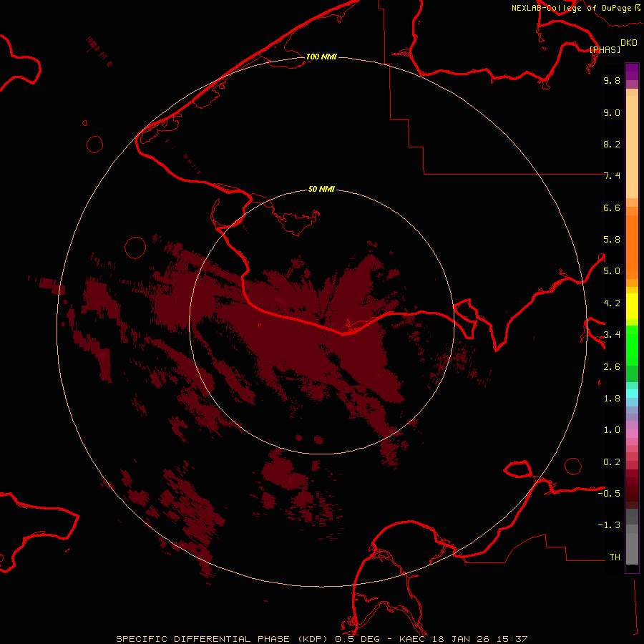
Task: Click the 9.0 scale value
Action: coord(612,112)
